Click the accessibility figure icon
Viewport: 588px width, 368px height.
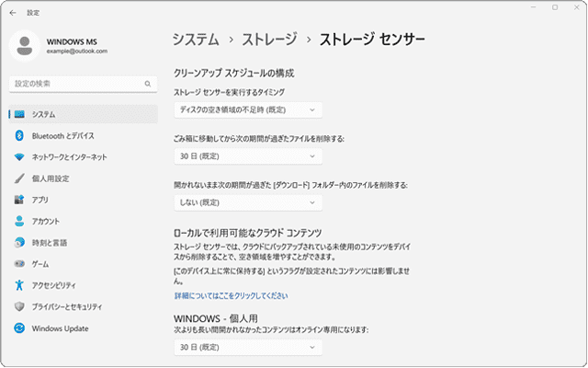[19, 285]
